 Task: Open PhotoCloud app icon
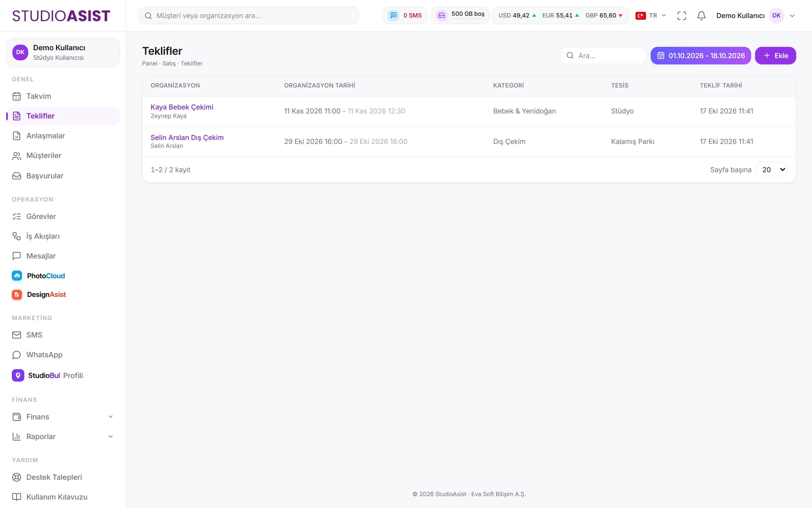coord(17,275)
